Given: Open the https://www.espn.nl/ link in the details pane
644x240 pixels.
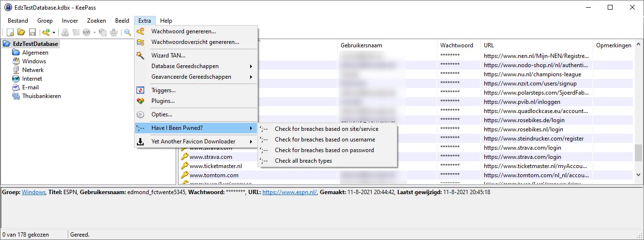Looking at the screenshot, I should point(289,192).
